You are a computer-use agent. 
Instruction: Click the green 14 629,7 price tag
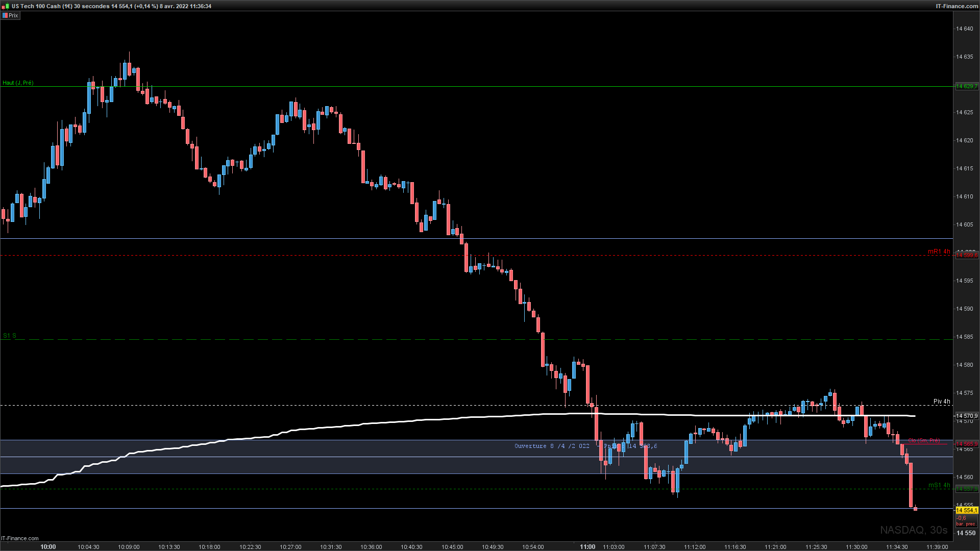(966, 86)
